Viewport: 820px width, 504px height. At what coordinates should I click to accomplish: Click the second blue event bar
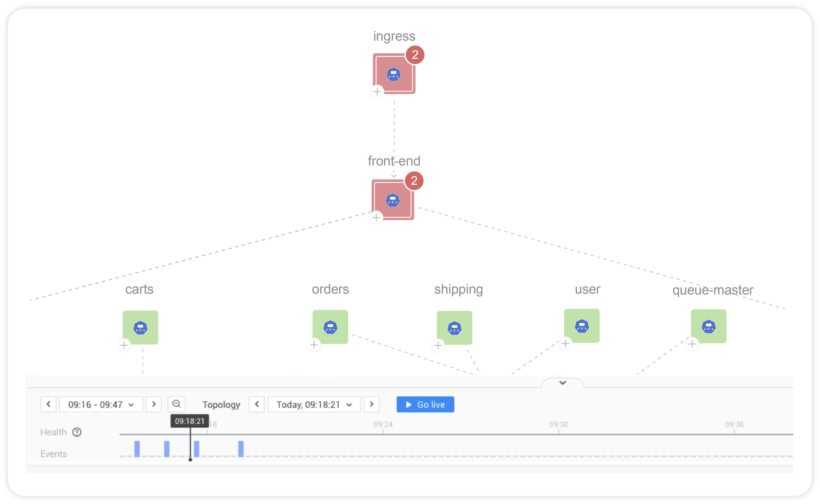click(167, 449)
